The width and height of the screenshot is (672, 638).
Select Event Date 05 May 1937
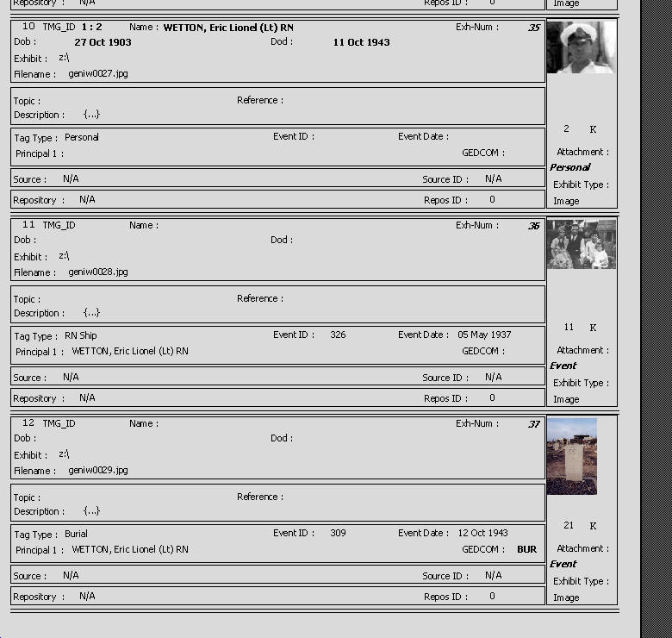484,335
